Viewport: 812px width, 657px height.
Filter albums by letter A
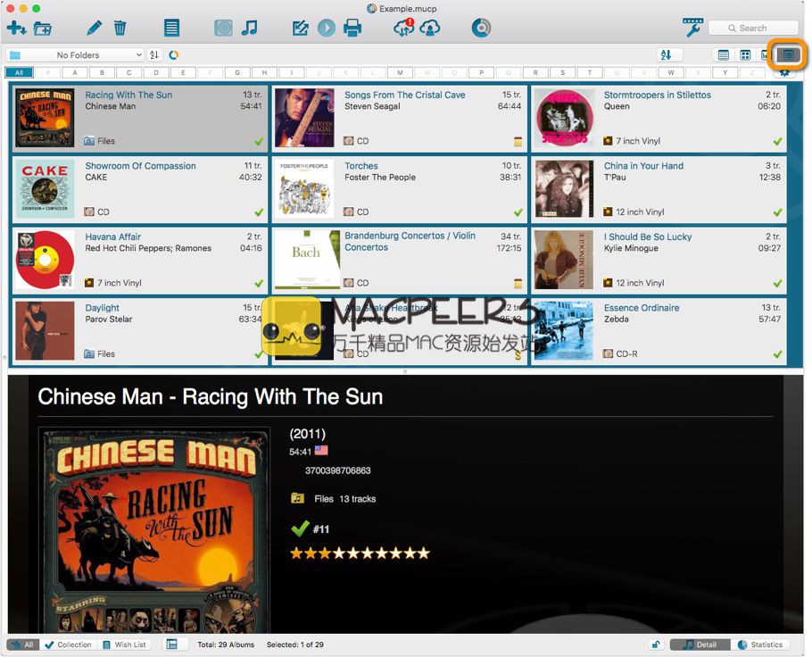tap(75, 72)
